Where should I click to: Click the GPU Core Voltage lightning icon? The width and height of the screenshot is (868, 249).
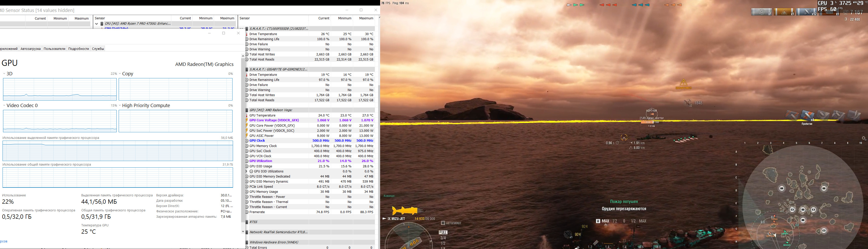(247, 121)
